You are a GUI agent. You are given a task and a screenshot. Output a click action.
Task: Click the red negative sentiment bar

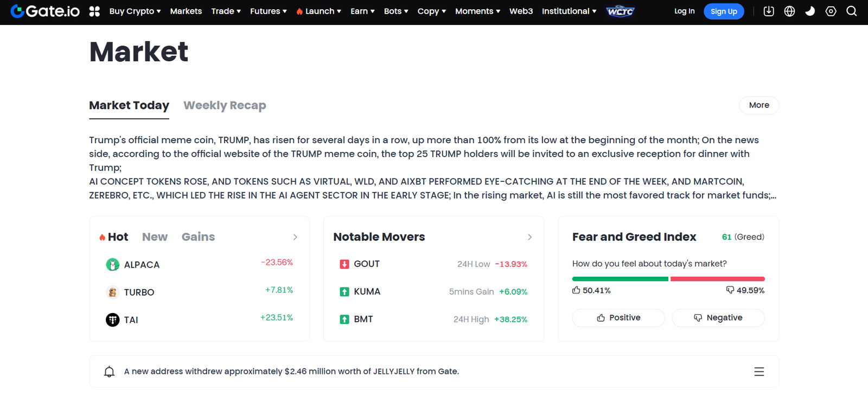tap(718, 279)
